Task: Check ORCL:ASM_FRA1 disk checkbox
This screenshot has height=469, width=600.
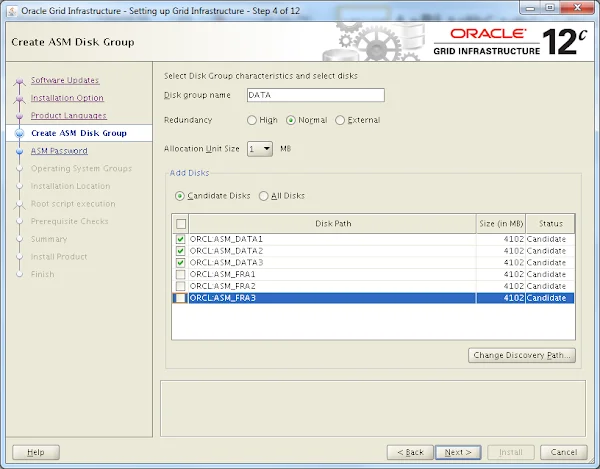Action: coord(180,274)
